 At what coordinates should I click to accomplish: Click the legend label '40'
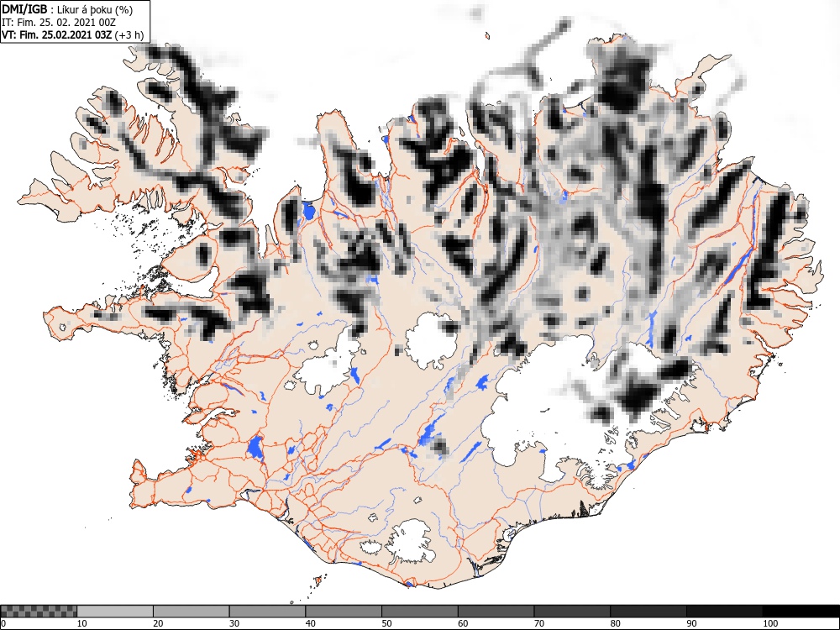coord(310,623)
